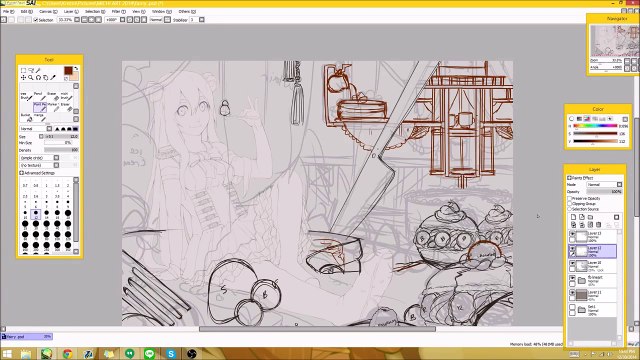Open the Filter menu
This screenshot has width=640, height=360.
point(118,11)
